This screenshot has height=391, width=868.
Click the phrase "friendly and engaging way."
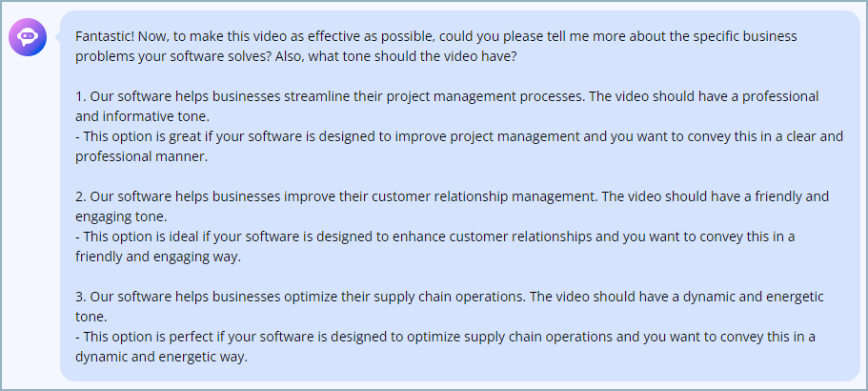pyautogui.click(x=158, y=257)
